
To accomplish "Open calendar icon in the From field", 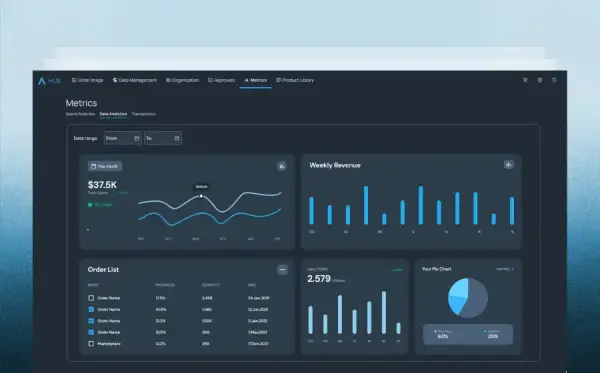I will click(x=137, y=138).
